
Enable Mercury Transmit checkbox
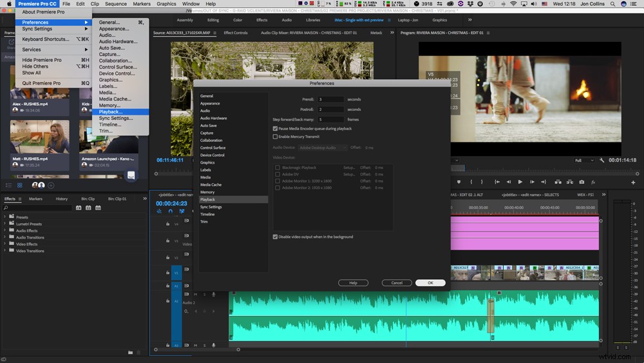(275, 137)
